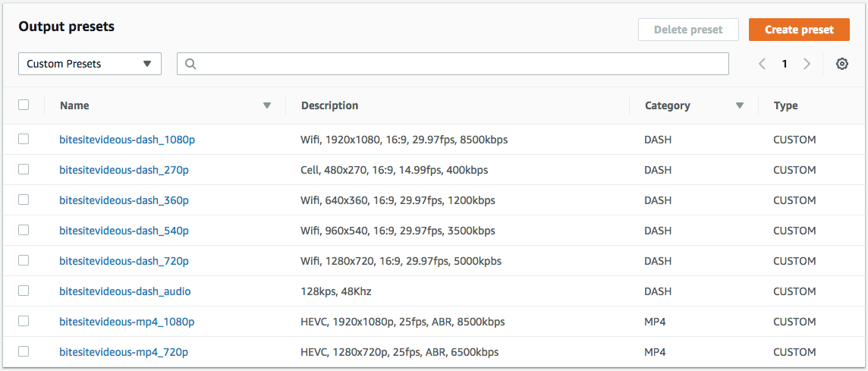868x371 pixels.
Task: Select page number 1 in pagination
Action: coord(785,64)
